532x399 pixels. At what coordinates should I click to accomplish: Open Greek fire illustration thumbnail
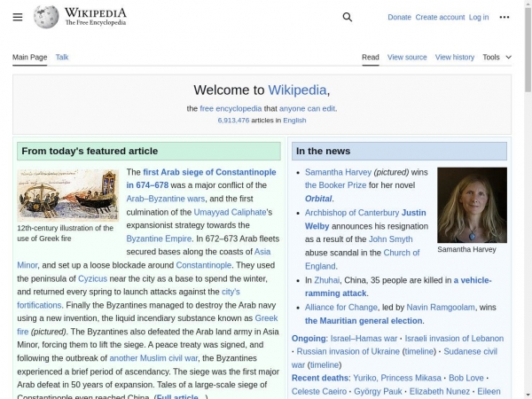click(x=68, y=195)
